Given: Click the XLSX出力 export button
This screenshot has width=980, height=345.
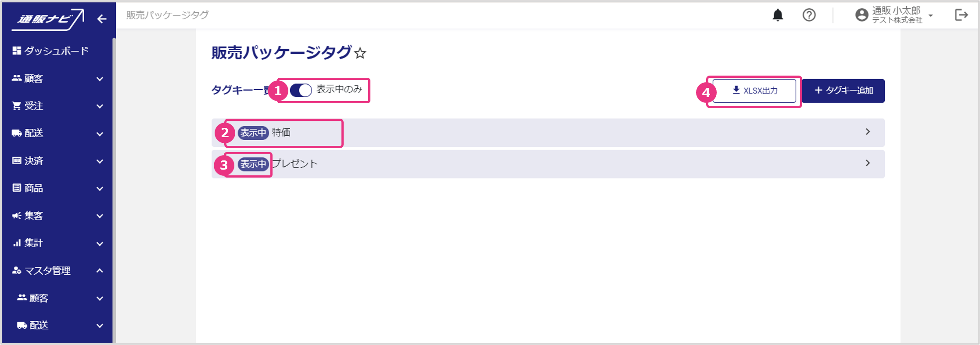Looking at the screenshot, I should point(754,91).
